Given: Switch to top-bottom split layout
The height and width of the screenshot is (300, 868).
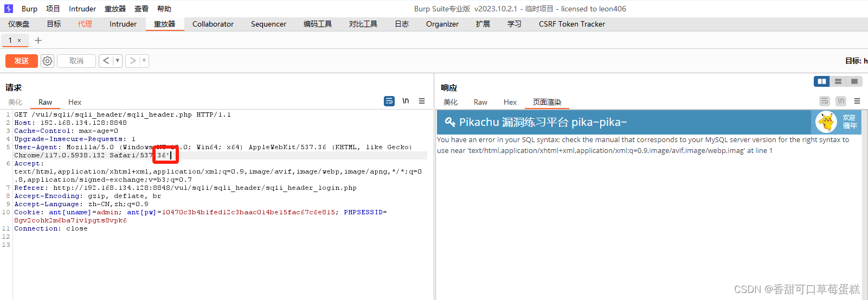Looking at the screenshot, I should point(838,81).
